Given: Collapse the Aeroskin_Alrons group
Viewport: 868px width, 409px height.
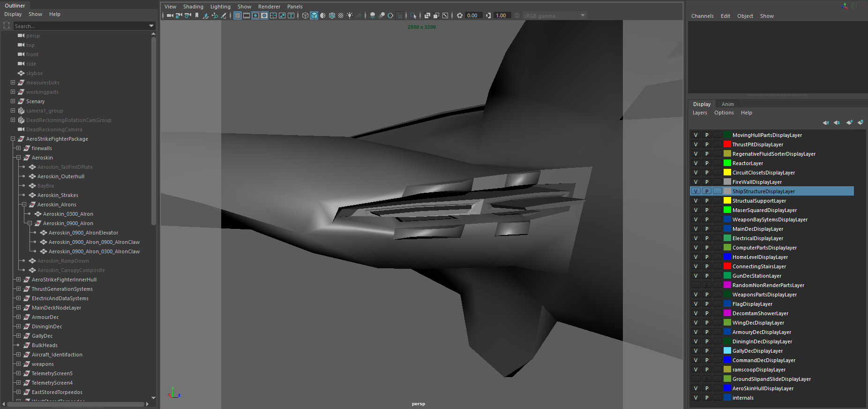Looking at the screenshot, I should (x=24, y=204).
